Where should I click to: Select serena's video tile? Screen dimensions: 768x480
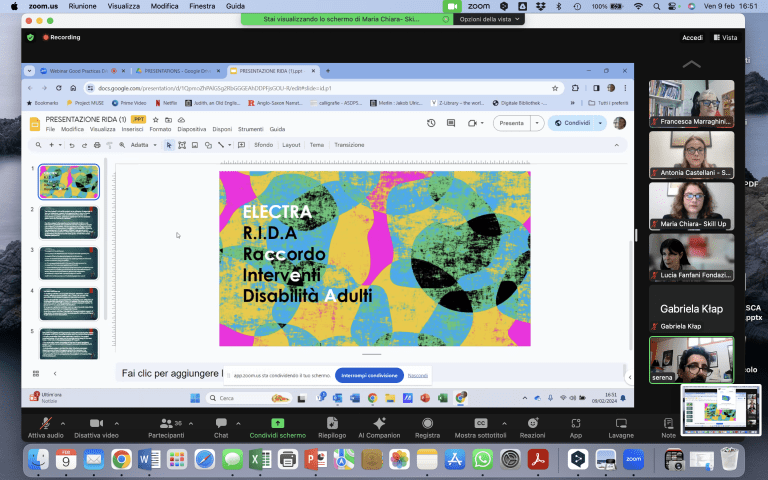(x=692, y=360)
